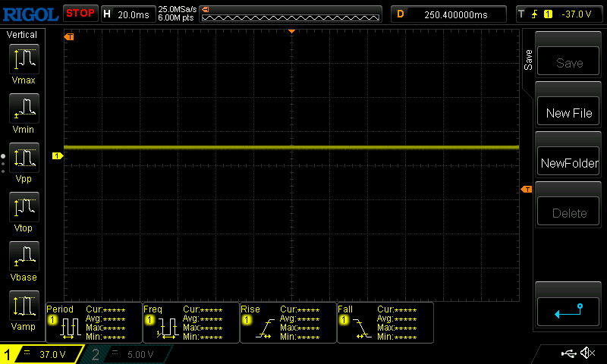Image resolution: width=607 pixels, height=364 pixels.
Task: Select the Vbase measurement icon
Action: (24, 256)
